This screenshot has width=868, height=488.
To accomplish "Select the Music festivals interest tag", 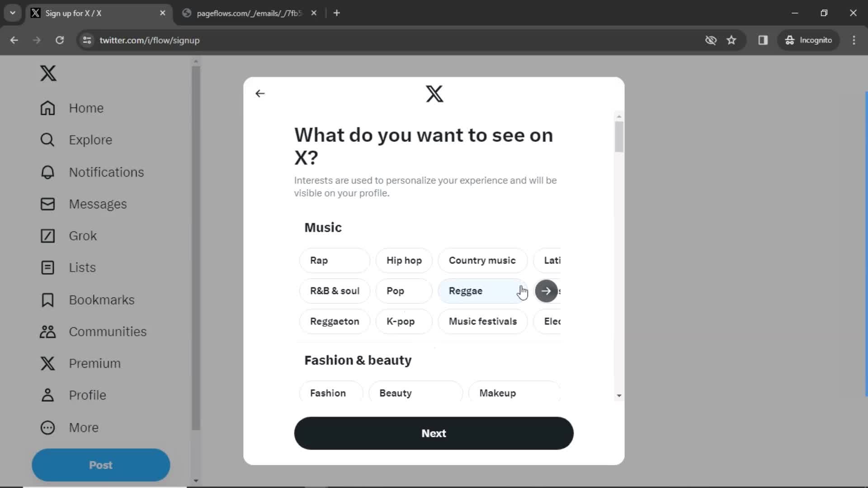I will pos(482,321).
